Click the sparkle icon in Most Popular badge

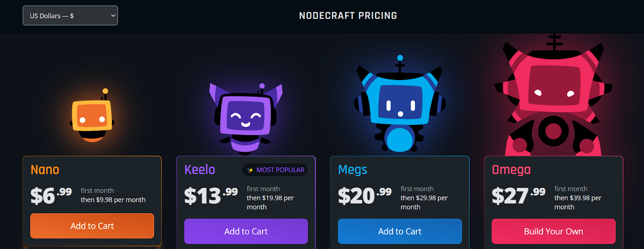coord(250,170)
